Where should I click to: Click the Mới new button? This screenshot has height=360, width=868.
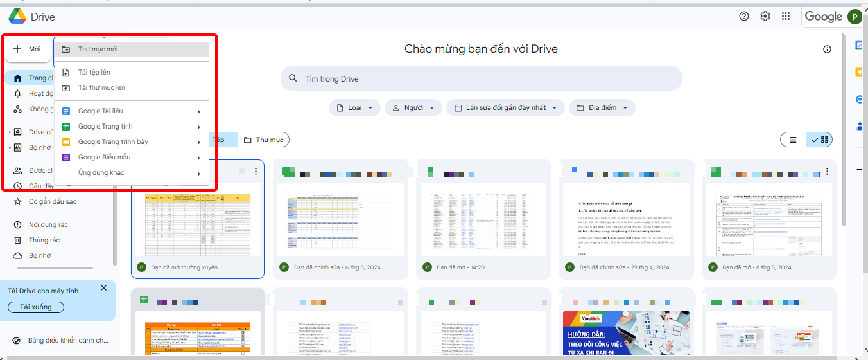tap(28, 50)
